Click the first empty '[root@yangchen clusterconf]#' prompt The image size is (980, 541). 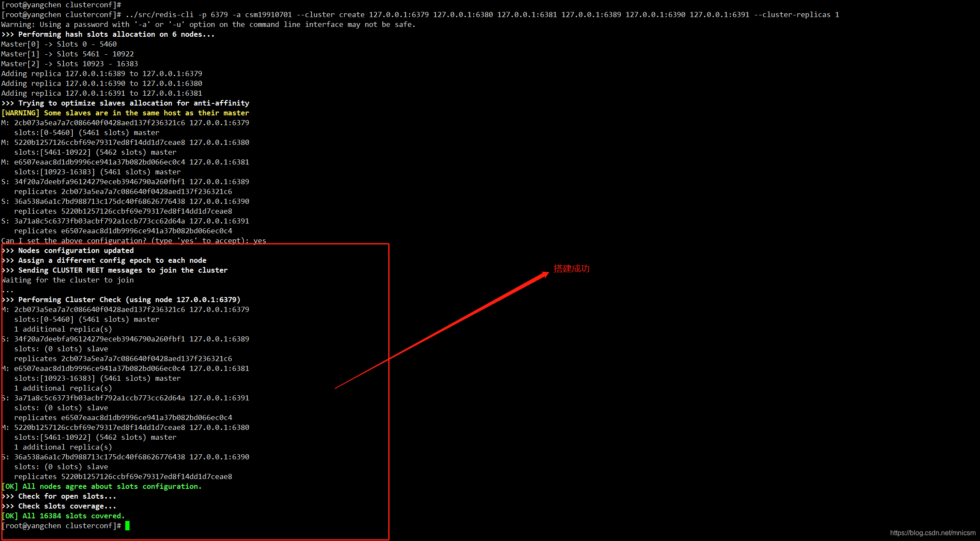click(61, 5)
